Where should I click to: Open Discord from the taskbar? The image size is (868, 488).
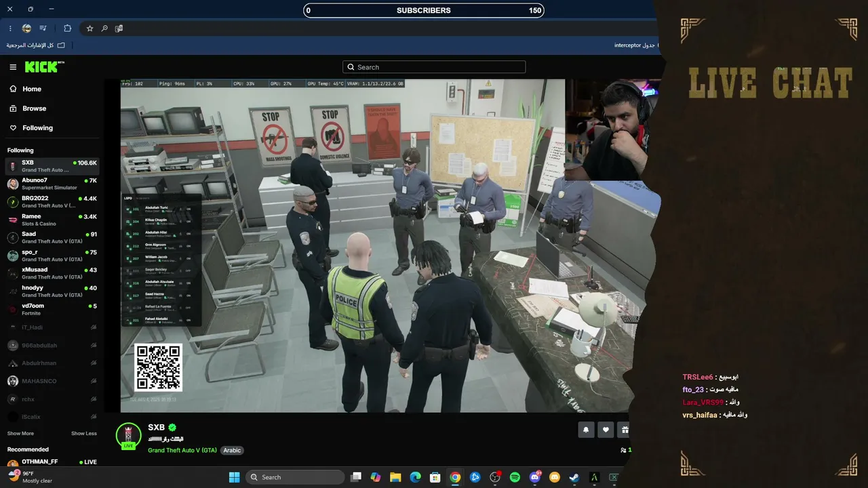pos(535,477)
